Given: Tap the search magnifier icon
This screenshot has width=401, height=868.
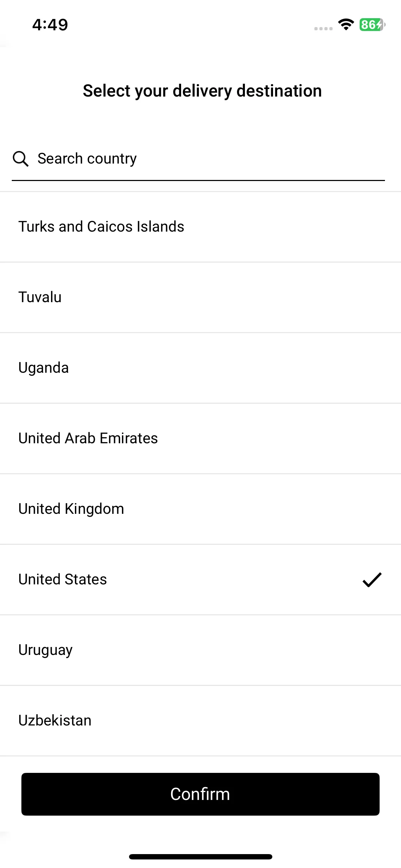Looking at the screenshot, I should [20, 159].
